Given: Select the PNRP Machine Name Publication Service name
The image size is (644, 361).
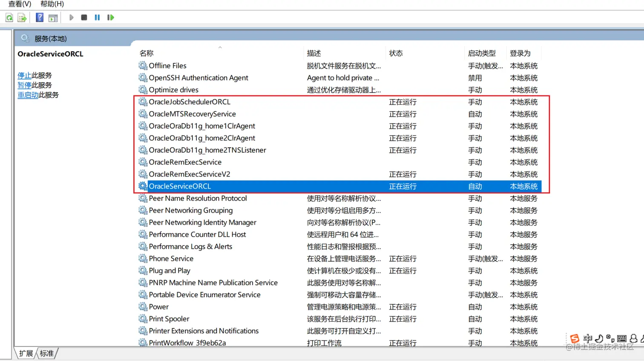Looking at the screenshot, I should (213, 283).
